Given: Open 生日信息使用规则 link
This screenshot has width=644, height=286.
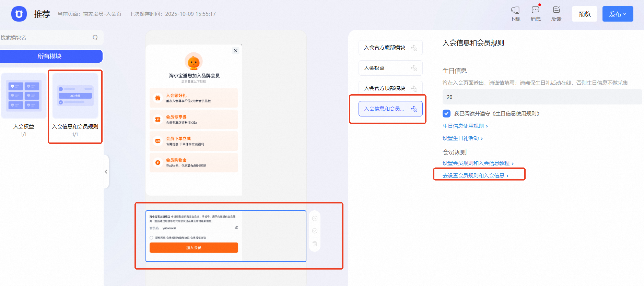Looking at the screenshot, I should [x=465, y=126].
